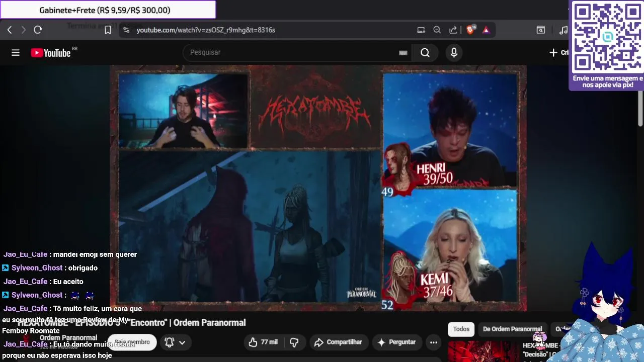This screenshot has height=362, width=644.
Task: Open Brave Shields lion icon
Action: [x=471, y=30]
